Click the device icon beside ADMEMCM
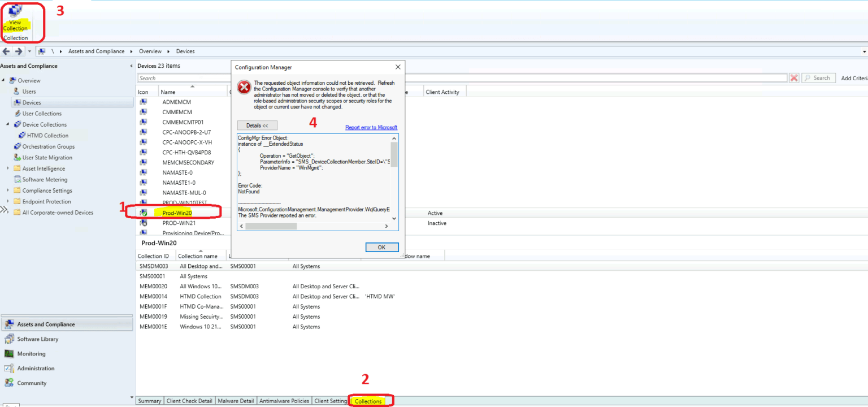Viewport: 868px width, 407px height. [x=144, y=102]
